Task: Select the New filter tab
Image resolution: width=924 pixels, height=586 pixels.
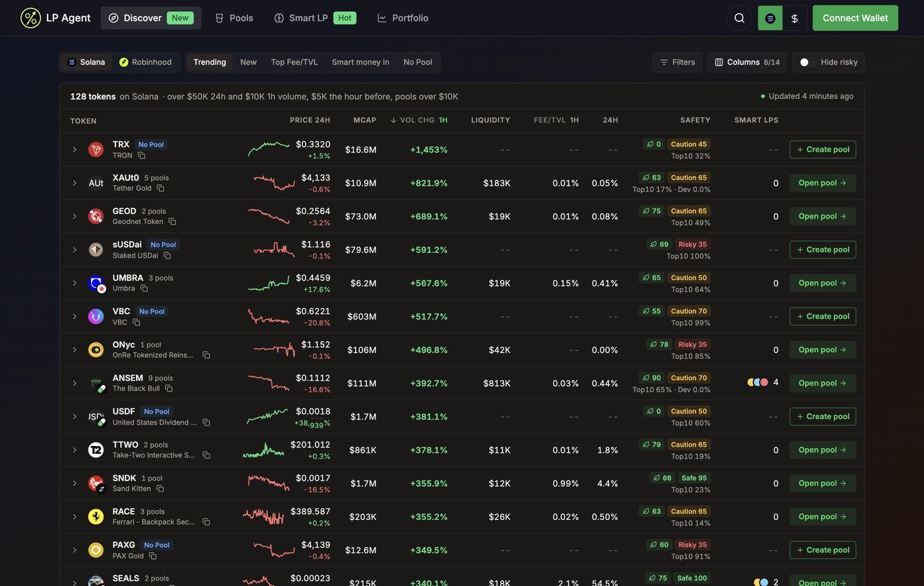Action: 248,62
